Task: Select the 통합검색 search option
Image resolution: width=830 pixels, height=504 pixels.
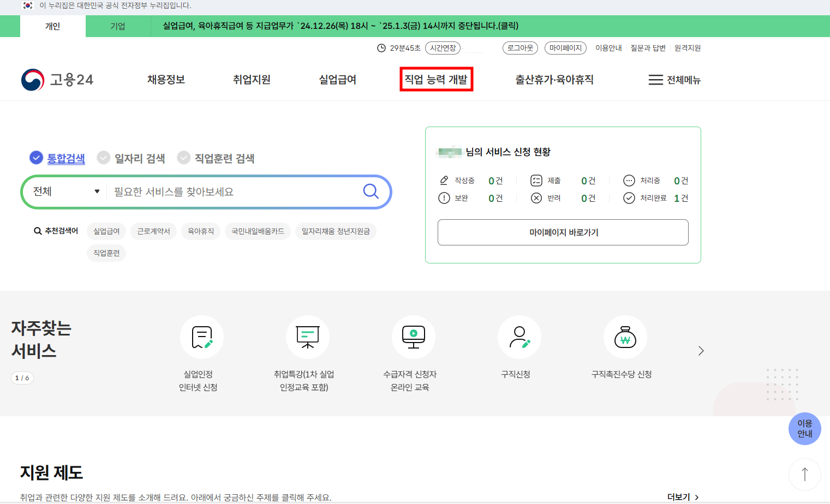Action: click(x=57, y=158)
